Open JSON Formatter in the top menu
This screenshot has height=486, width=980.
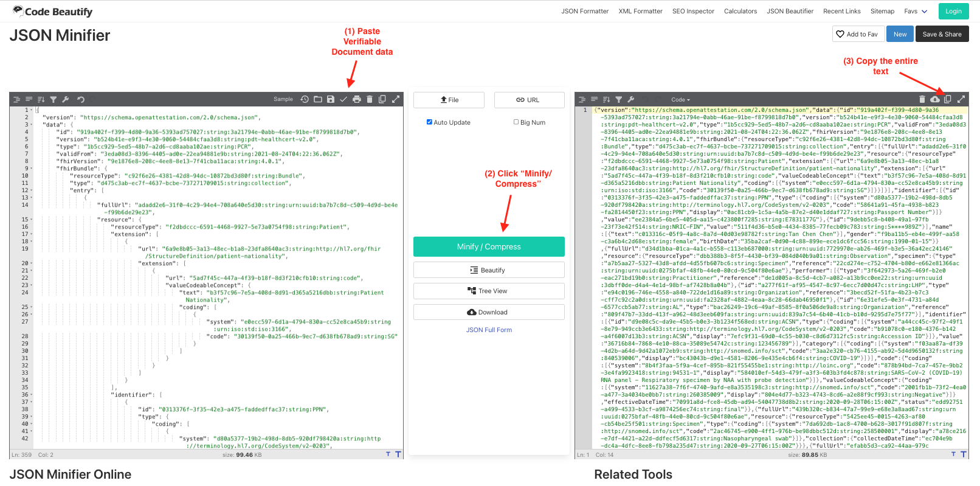point(585,11)
